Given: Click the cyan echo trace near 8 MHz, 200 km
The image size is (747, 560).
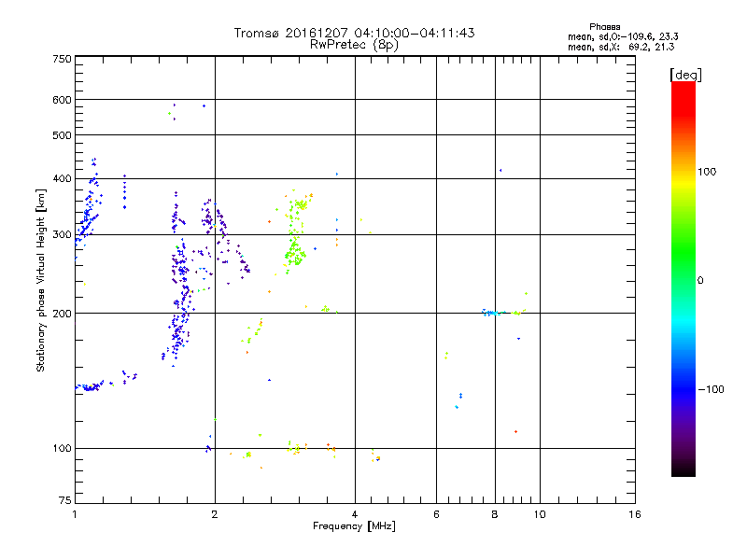Looking at the screenshot, I should 494,313.
